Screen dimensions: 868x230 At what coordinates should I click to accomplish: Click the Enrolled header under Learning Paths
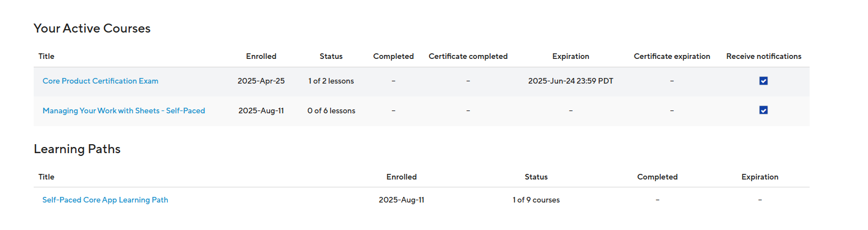click(401, 177)
